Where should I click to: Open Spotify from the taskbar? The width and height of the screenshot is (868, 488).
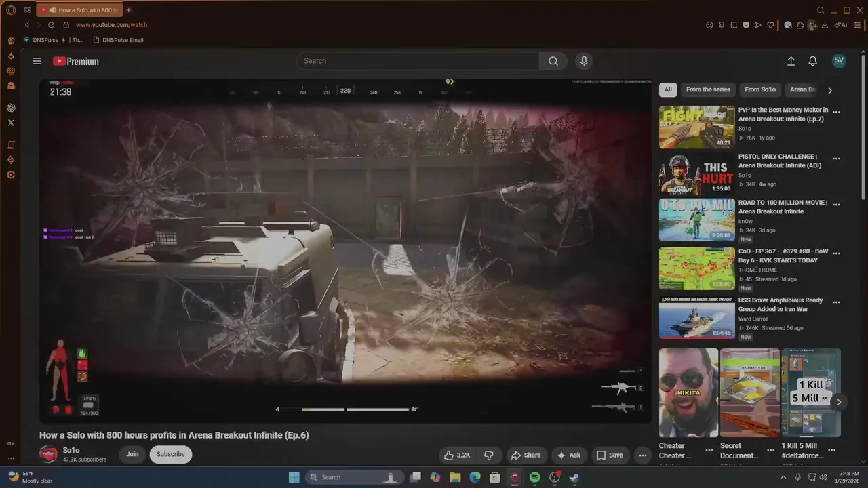tap(534, 477)
